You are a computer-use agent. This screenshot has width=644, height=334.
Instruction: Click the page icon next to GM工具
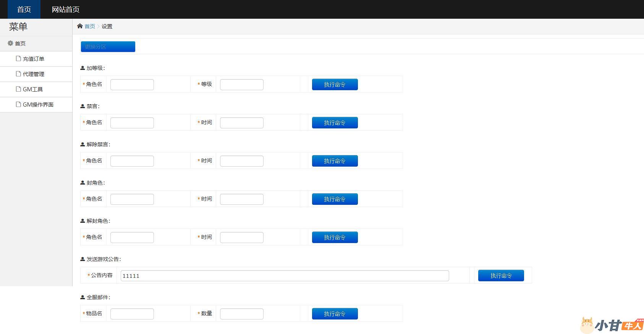18,89
